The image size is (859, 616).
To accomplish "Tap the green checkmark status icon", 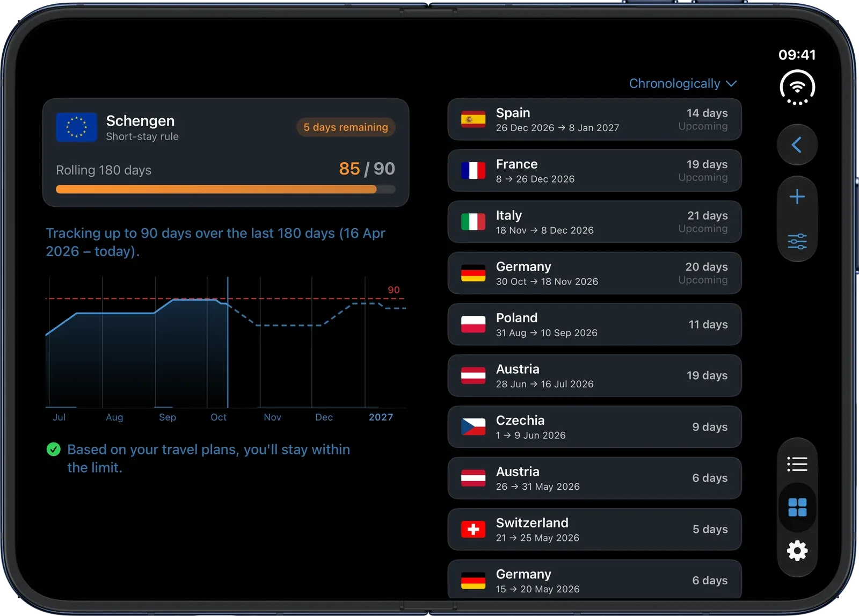I will point(54,449).
